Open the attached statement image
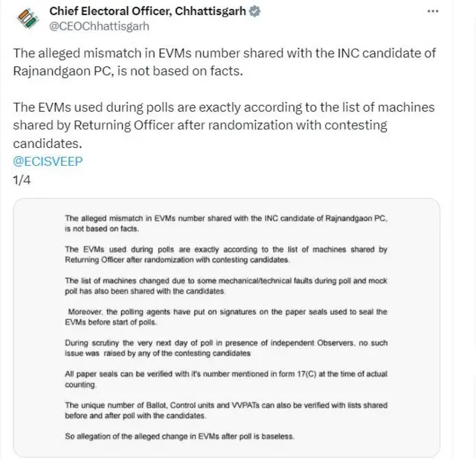This screenshot has width=476, height=459. pos(226,327)
